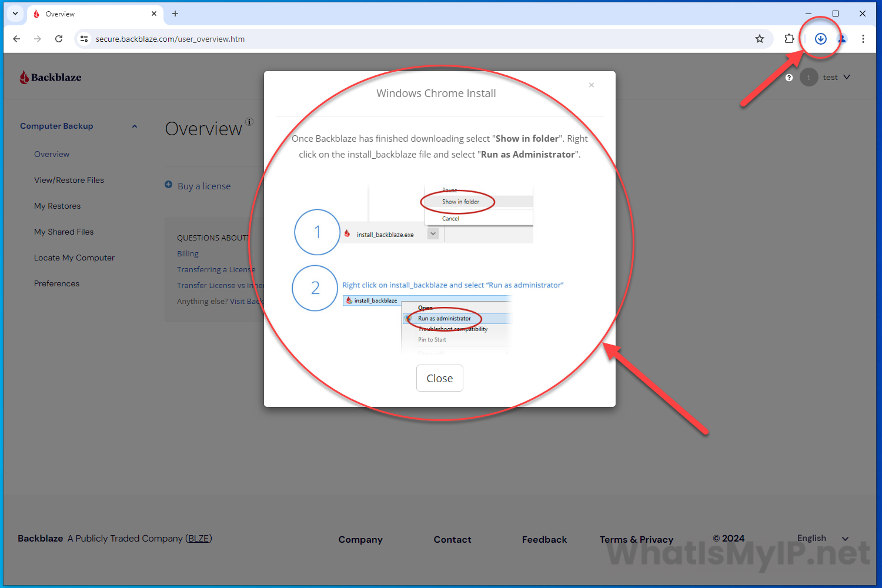The height and width of the screenshot is (588, 882).
Task: Open View/Restore Files page
Action: click(69, 180)
